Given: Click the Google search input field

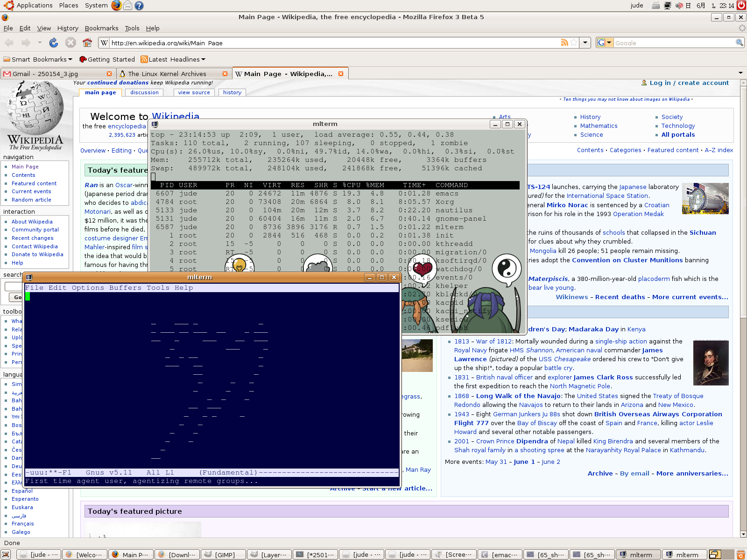Looking at the screenshot, I should coord(674,42).
